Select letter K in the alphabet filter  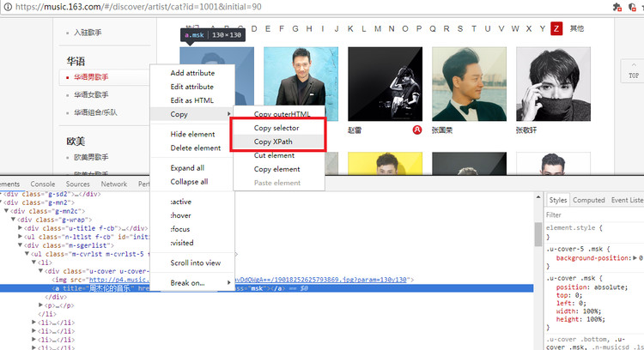tap(350, 28)
